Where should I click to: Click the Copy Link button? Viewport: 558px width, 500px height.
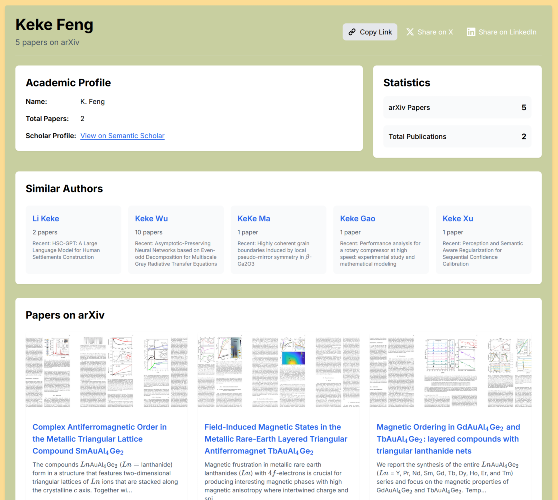pyautogui.click(x=370, y=32)
